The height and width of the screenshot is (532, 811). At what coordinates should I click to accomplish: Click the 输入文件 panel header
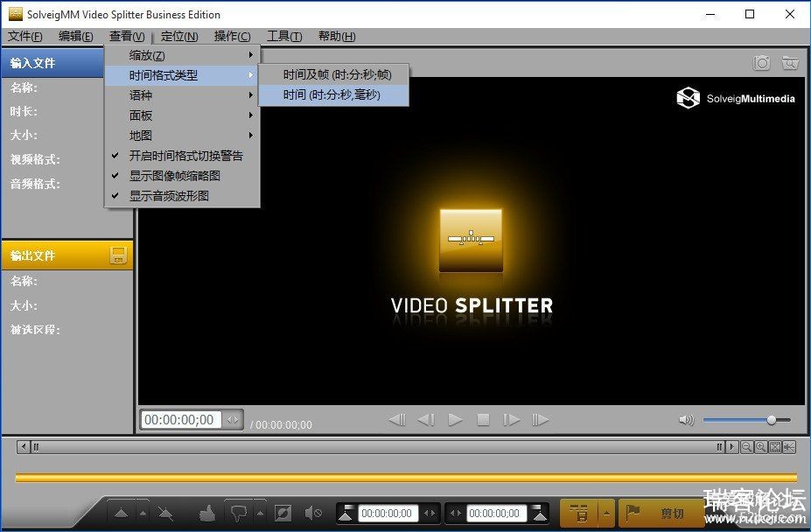tap(52, 63)
